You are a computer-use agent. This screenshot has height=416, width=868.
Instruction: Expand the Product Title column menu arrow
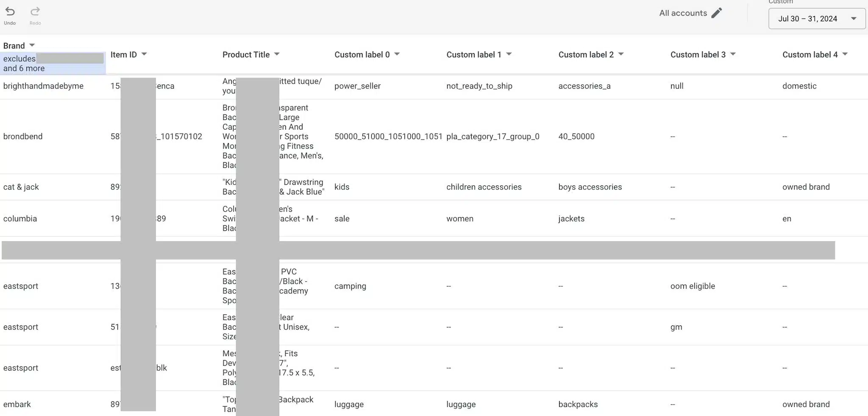pyautogui.click(x=277, y=54)
